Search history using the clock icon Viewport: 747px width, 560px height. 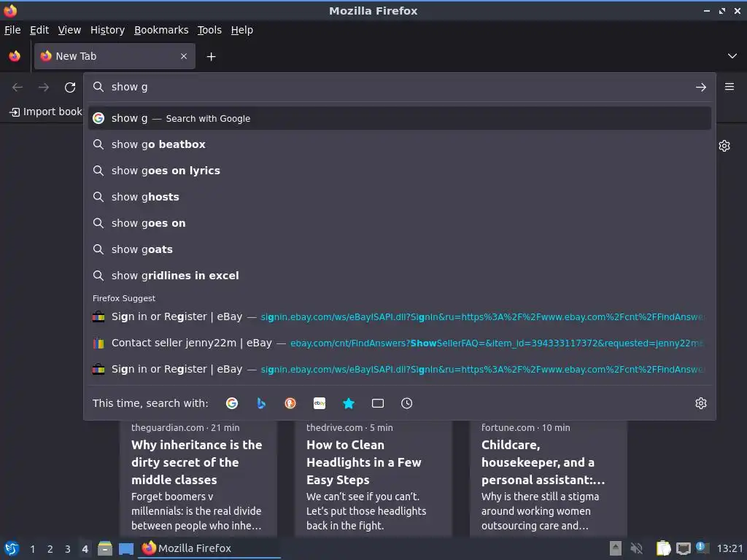(407, 403)
